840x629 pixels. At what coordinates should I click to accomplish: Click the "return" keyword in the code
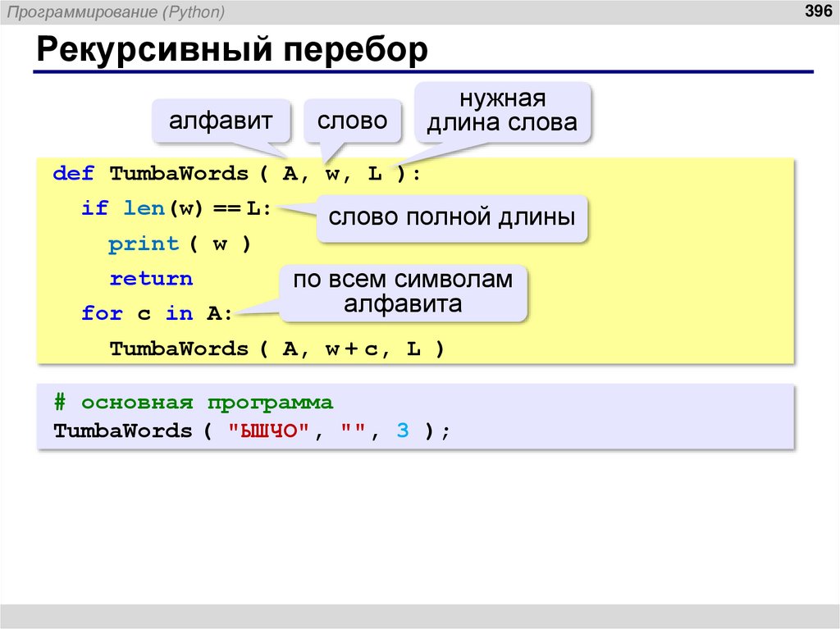(150, 278)
